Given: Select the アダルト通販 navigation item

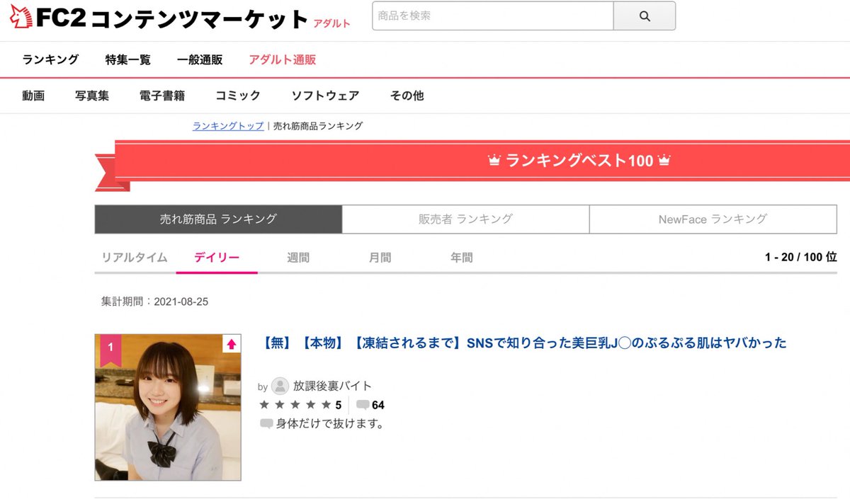Looking at the screenshot, I should 283,59.
